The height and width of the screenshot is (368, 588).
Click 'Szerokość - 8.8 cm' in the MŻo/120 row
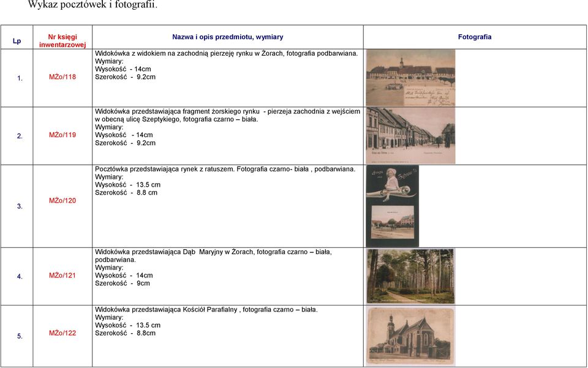click(126, 193)
